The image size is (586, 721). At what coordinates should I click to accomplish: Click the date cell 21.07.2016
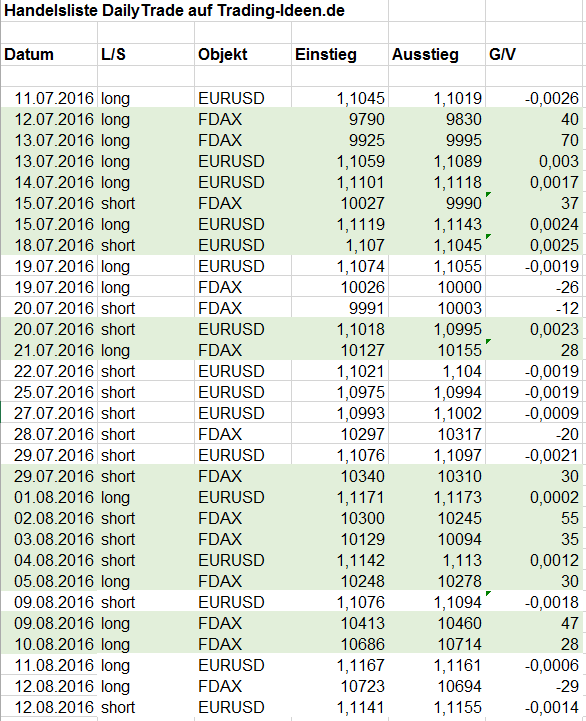[49, 350]
